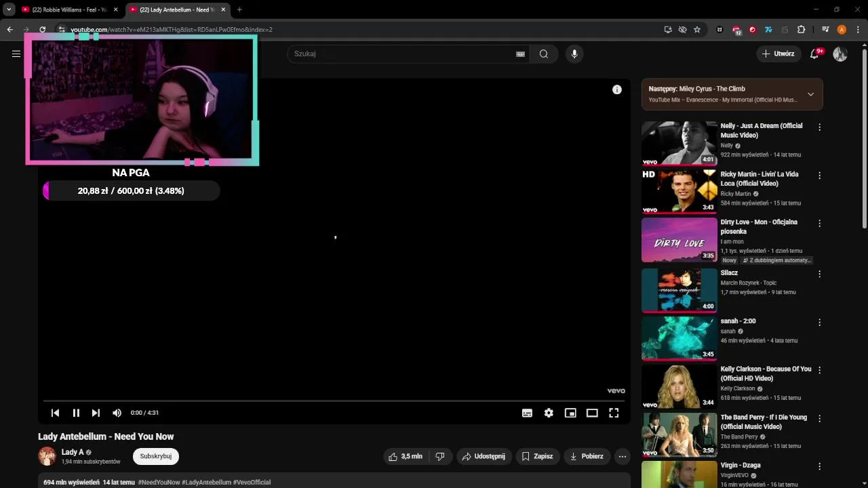Click Zapisz to save video

[x=537, y=457]
